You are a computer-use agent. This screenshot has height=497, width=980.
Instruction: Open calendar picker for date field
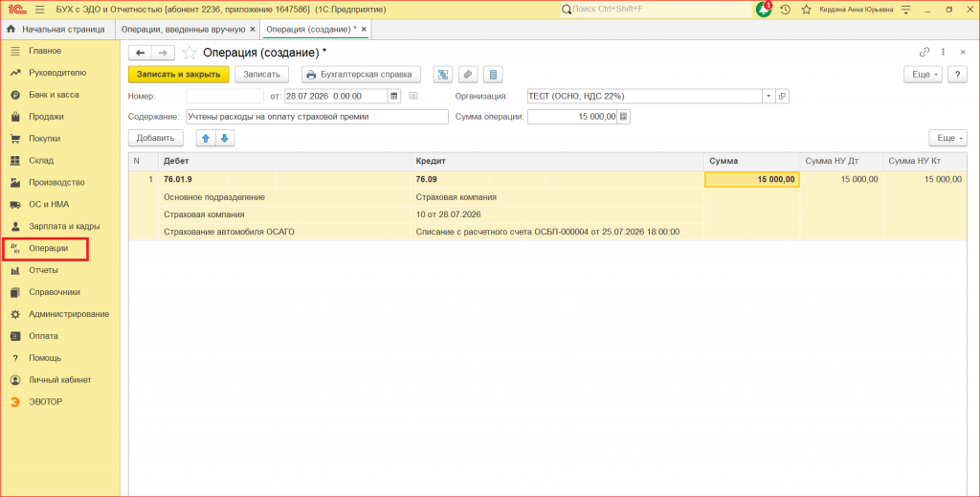393,97
